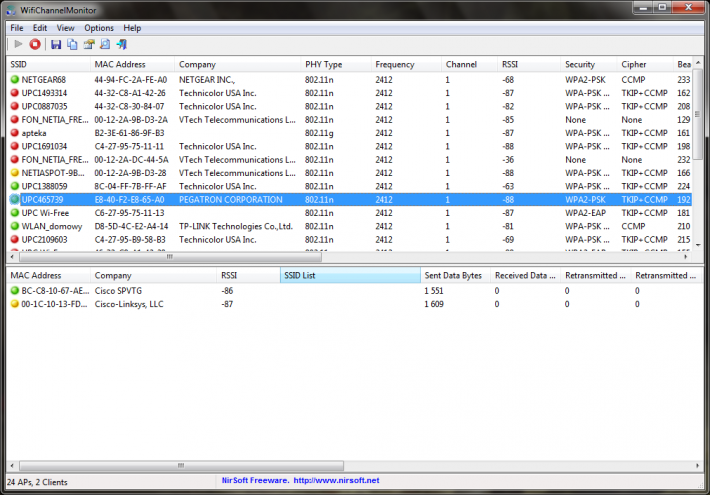Click red status dot of apteka
710x495 pixels.
14,133
